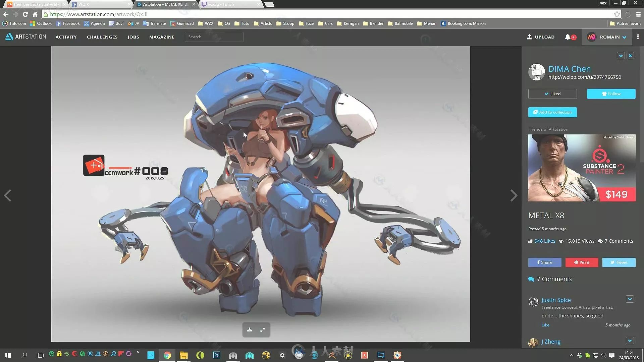Image resolution: width=644 pixels, height=362 pixels.
Task: Open the Gumroad bookmark
Action: [x=182, y=23]
